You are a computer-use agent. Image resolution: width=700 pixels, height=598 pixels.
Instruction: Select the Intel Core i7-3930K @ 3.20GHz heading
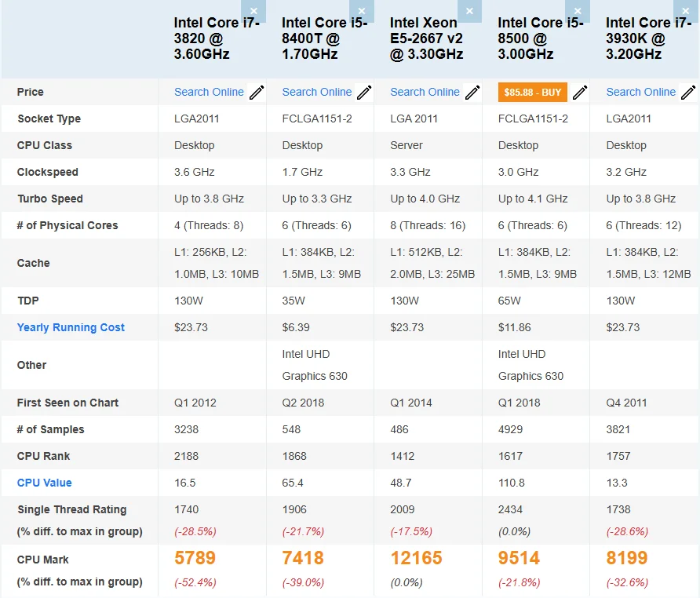pos(649,38)
